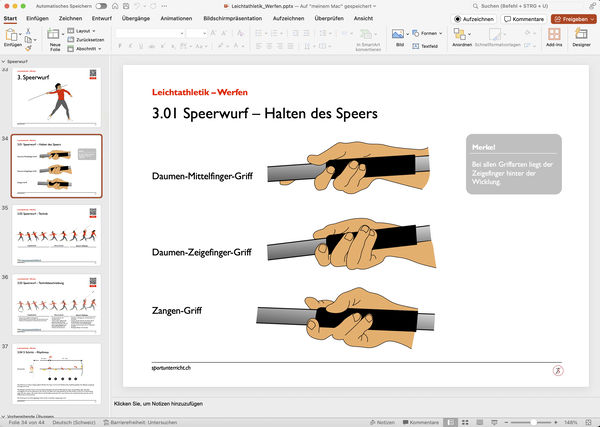This screenshot has width=600, height=427.
Task: Select the Animationen tab
Action: coord(176,18)
